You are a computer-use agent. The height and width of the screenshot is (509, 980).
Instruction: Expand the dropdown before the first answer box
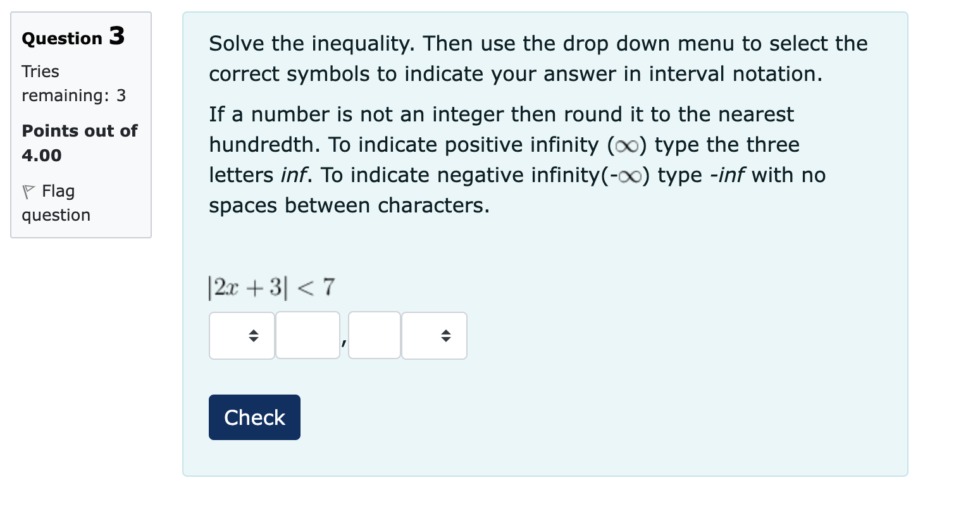pos(242,336)
